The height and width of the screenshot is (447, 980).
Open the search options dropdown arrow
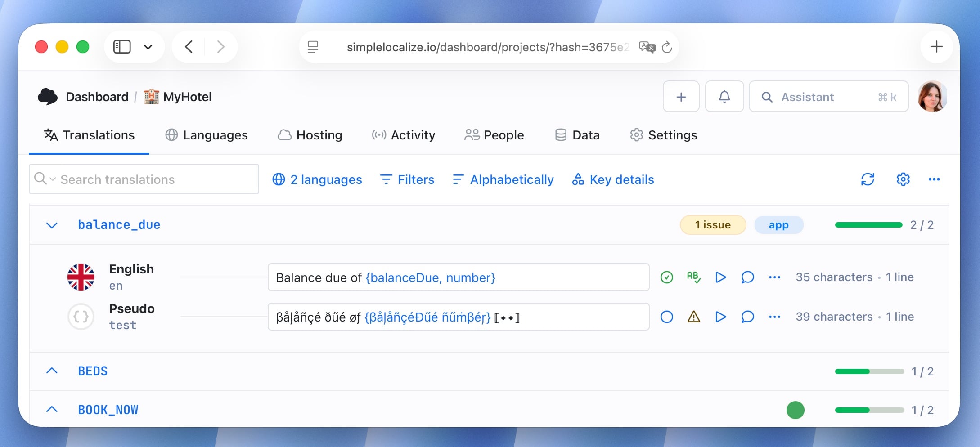[x=53, y=179]
